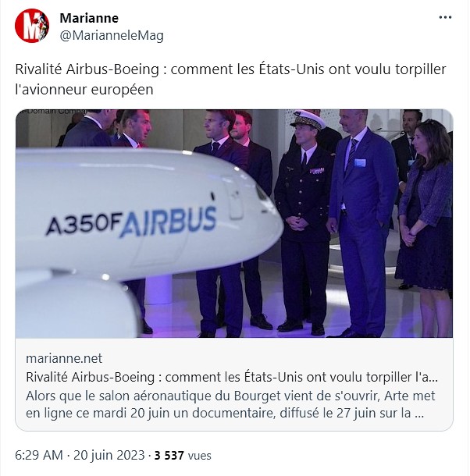This screenshot has width=470, height=476.
Task: Open Marianne's red M profile avatar
Action: click(32, 26)
